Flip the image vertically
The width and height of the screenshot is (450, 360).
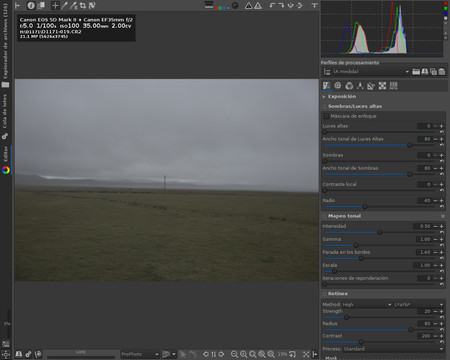[x=299, y=5]
